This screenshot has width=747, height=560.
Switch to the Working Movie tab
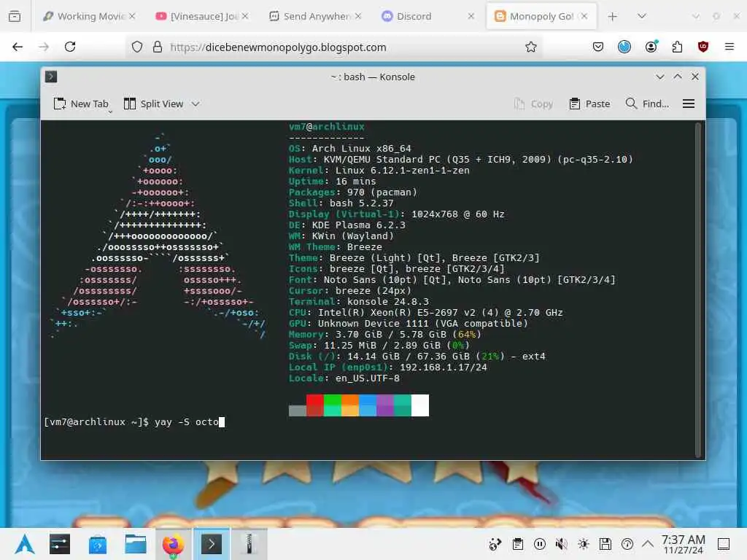click(88, 16)
